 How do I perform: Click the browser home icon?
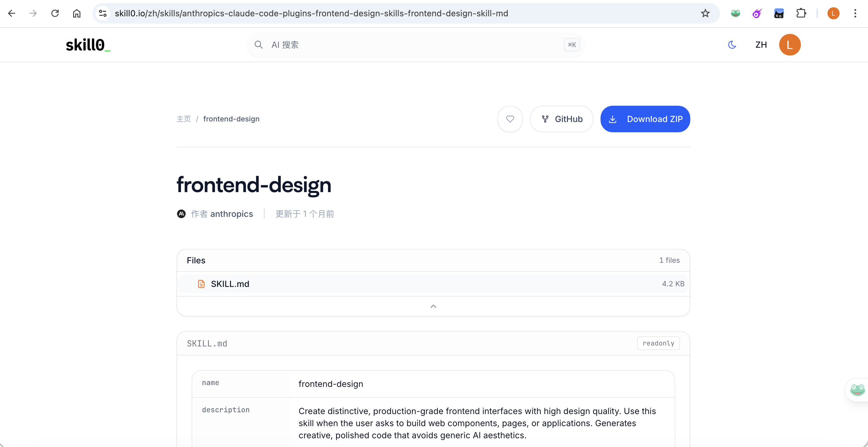[x=77, y=14]
